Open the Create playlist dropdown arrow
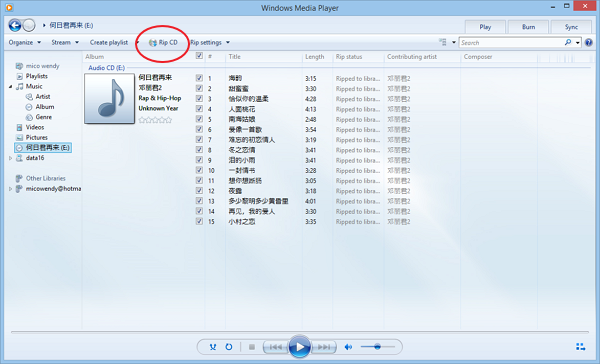The height and width of the screenshot is (364, 600). click(x=137, y=42)
